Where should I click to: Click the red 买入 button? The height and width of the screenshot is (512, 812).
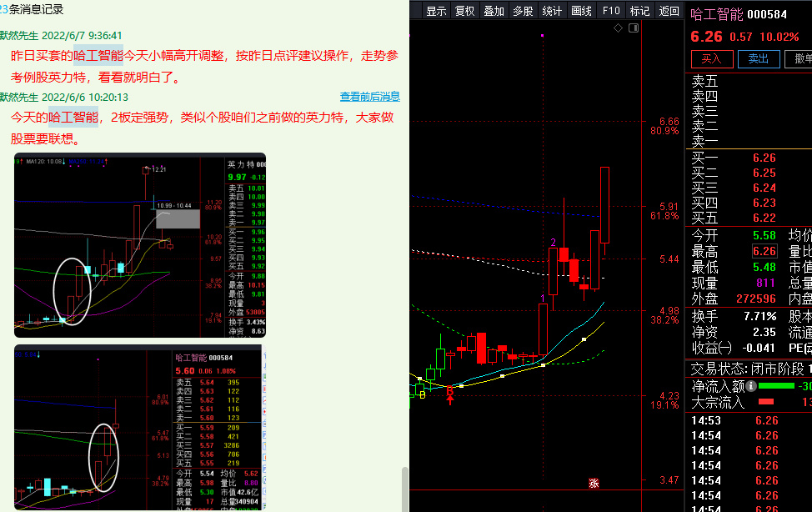[712, 58]
